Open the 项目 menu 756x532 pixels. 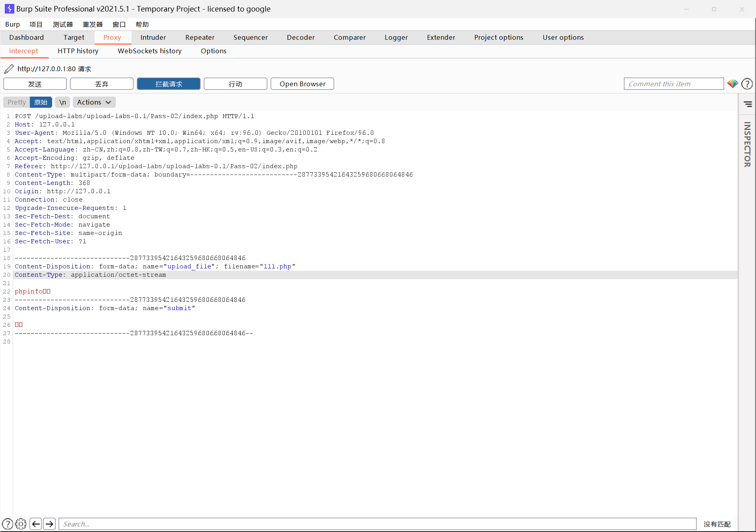36,24
